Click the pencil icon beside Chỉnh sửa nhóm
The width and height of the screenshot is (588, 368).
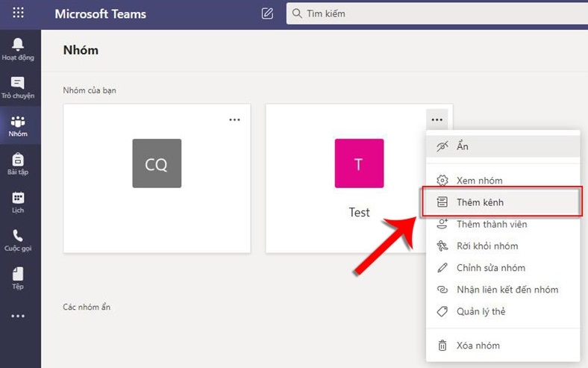pyautogui.click(x=442, y=268)
